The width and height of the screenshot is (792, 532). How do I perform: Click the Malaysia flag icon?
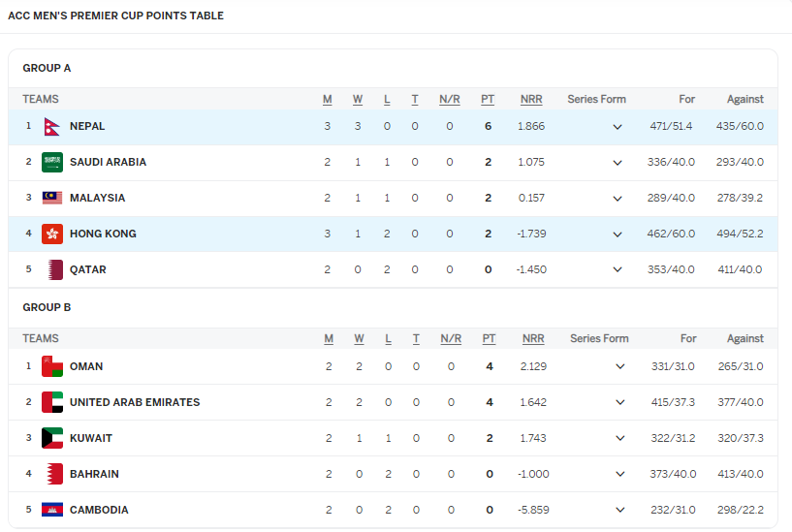[52, 198]
